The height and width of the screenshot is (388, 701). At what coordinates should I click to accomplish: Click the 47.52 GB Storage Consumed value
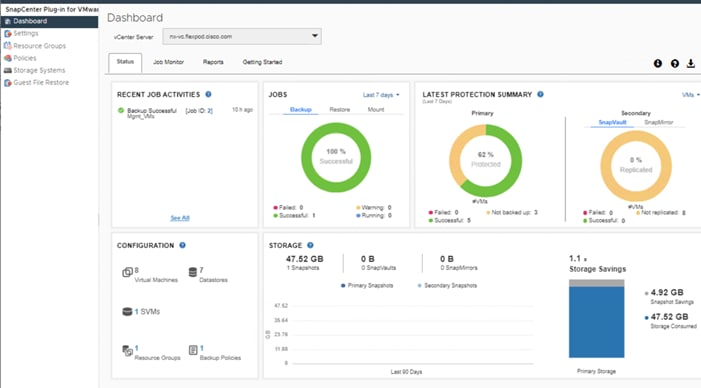pos(669,317)
